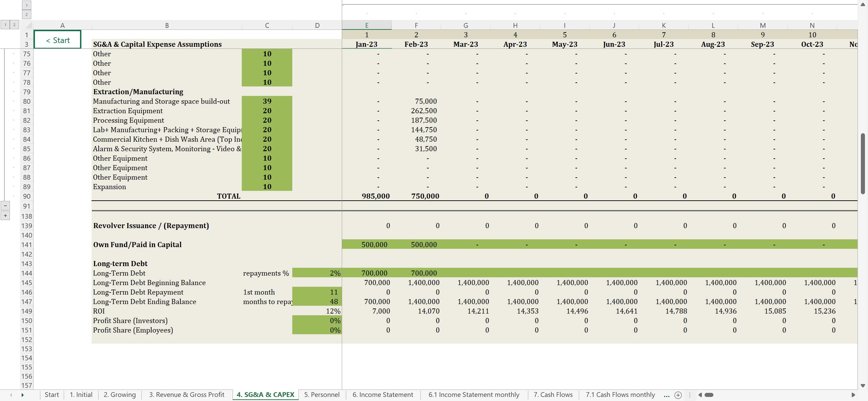Show row outline level 1
Viewport: 868px width, 401px height.
point(5,24)
